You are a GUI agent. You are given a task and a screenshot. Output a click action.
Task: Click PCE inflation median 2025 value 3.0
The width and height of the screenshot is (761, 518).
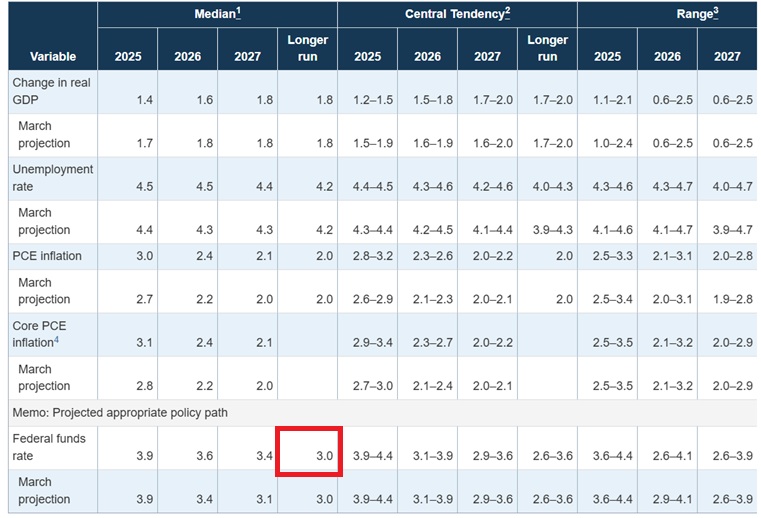pos(145,256)
